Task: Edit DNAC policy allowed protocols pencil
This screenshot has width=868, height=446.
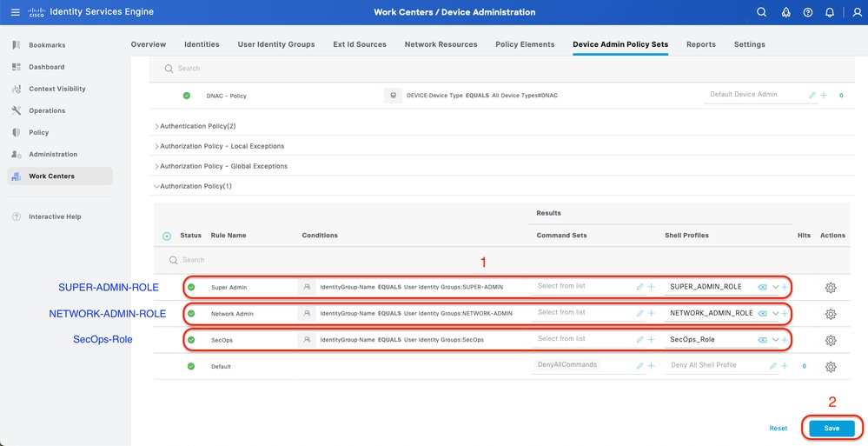Action: click(x=812, y=96)
